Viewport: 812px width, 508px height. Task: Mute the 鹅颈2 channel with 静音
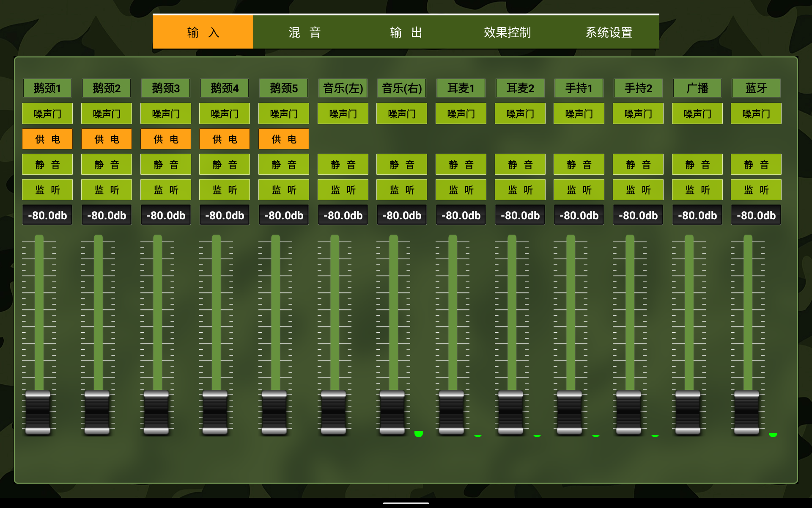107,165
